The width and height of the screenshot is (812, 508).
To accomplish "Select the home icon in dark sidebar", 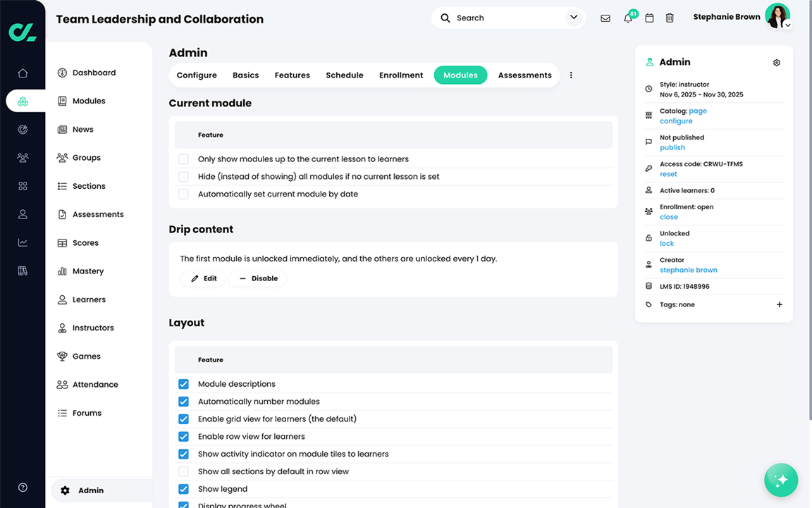I will click(22, 73).
